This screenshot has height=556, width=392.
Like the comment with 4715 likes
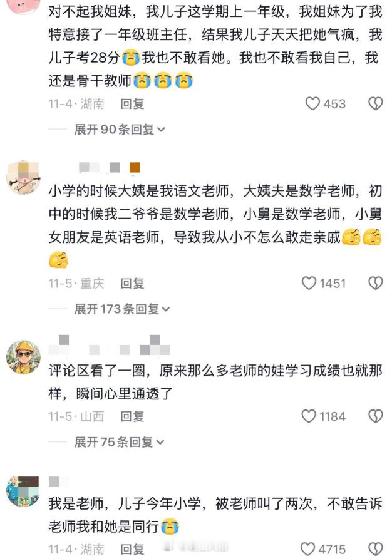[x=307, y=549]
